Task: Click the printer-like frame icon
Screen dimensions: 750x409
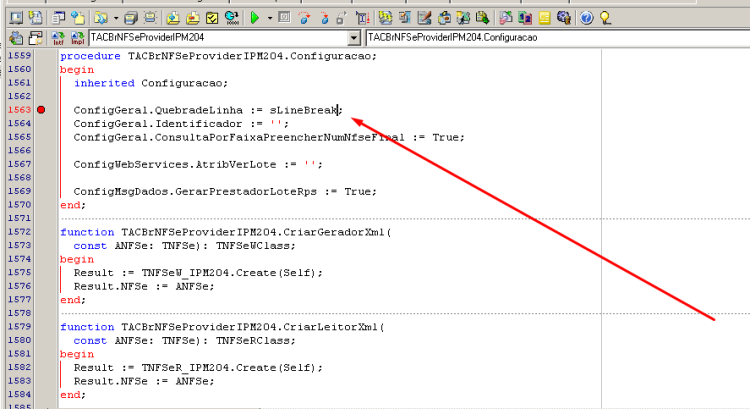Action: [x=150, y=18]
